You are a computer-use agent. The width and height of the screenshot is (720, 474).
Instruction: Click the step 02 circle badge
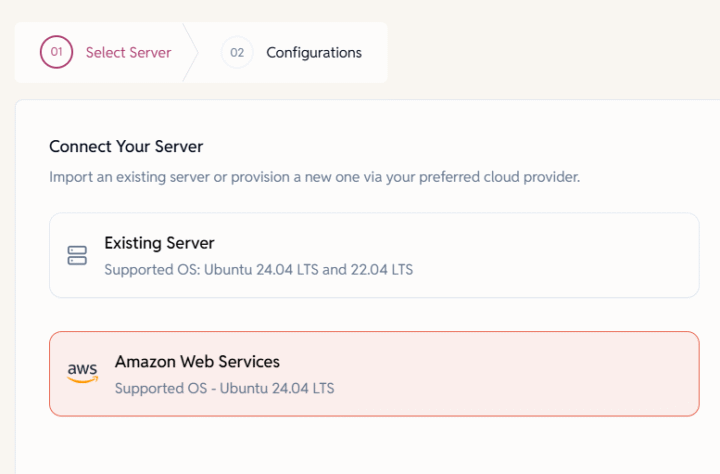(x=237, y=52)
